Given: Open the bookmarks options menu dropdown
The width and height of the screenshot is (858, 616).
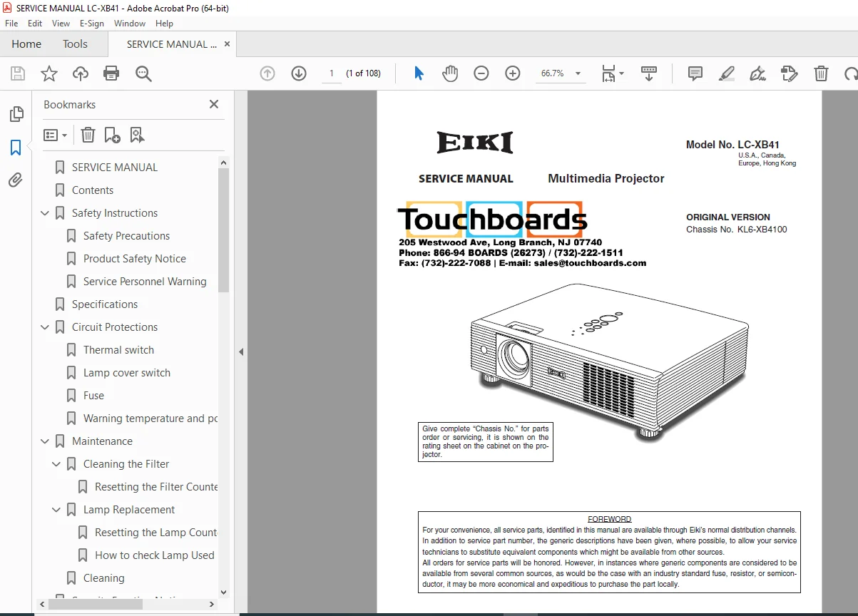Looking at the screenshot, I should (x=55, y=135).
